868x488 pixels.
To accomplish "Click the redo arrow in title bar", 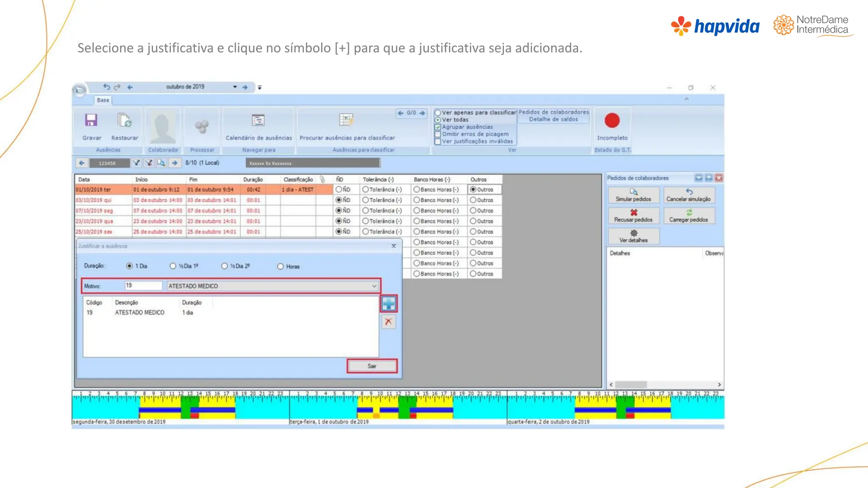I will coord(117,87).
